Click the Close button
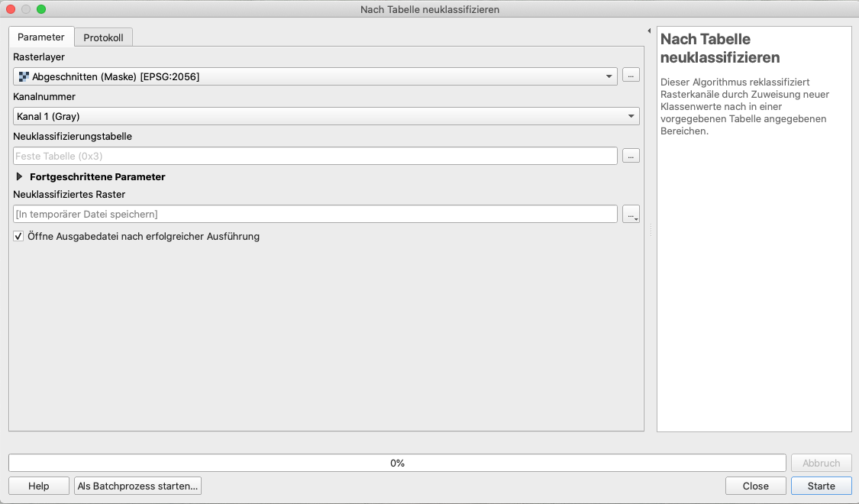The height and width of the screenshot is (504, 859). pos(755,486)
